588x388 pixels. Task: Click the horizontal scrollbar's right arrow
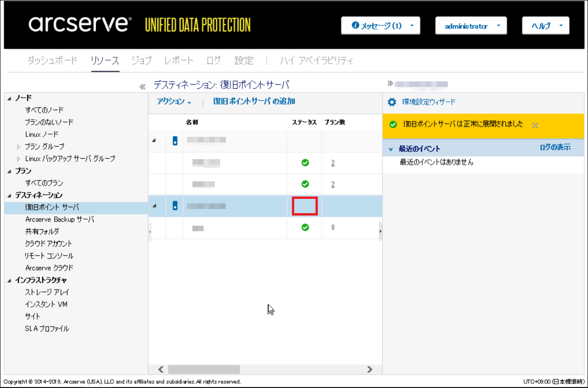coord(370,369)
